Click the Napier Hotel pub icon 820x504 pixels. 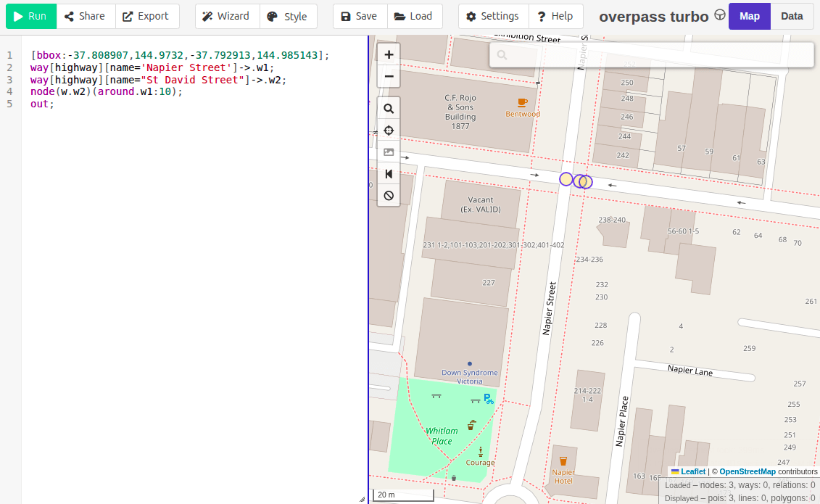pos(563,461)
